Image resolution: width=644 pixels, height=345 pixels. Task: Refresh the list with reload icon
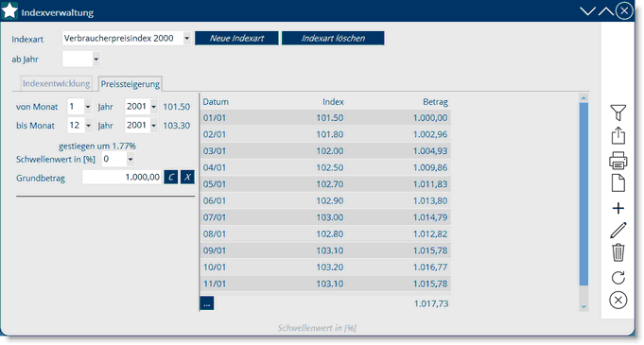pos(618,278)
